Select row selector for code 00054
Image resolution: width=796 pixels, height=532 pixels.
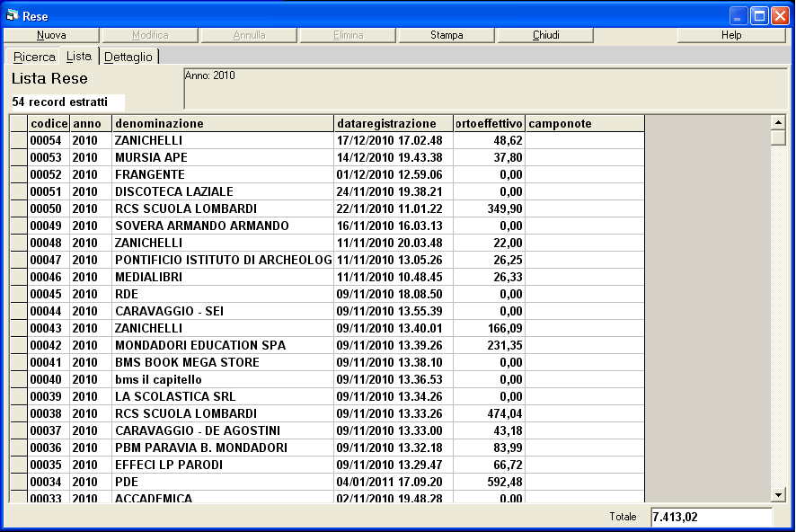click(x=19, y=140)
